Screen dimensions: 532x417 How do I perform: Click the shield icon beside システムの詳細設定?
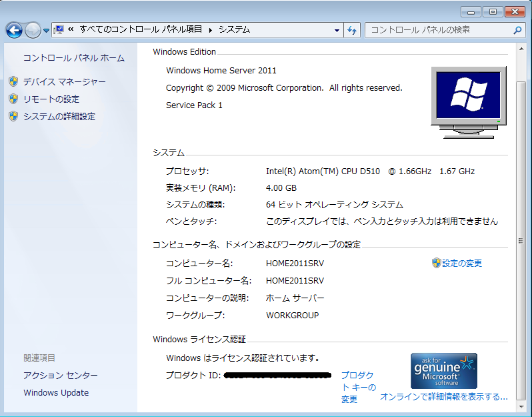tap(13, 116)
